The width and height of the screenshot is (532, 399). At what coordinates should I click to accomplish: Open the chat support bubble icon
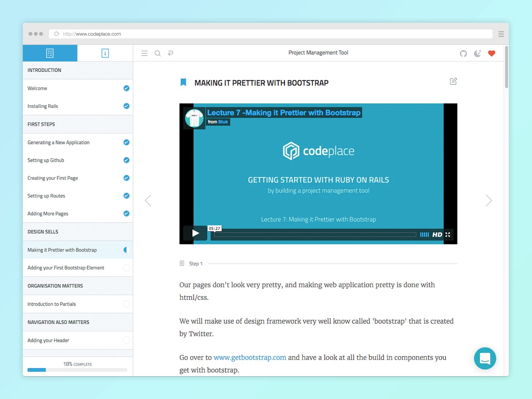485,358
